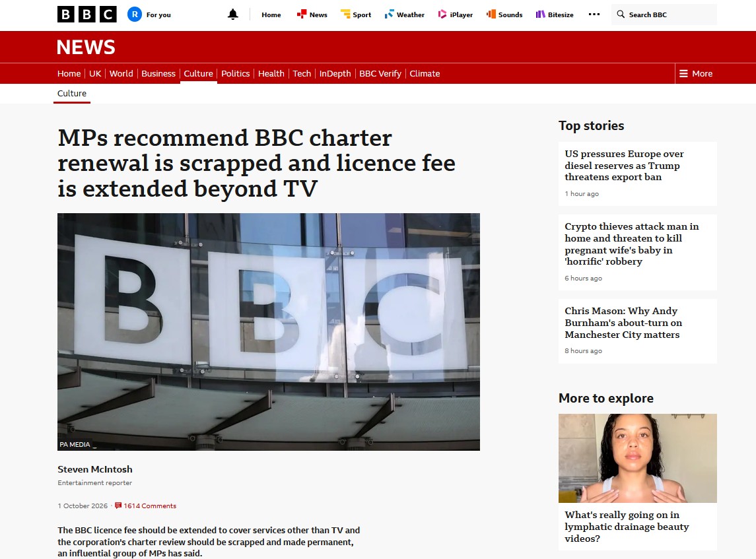Open the InDepth section
Screen dimensions: 756x559
[335, 74]
